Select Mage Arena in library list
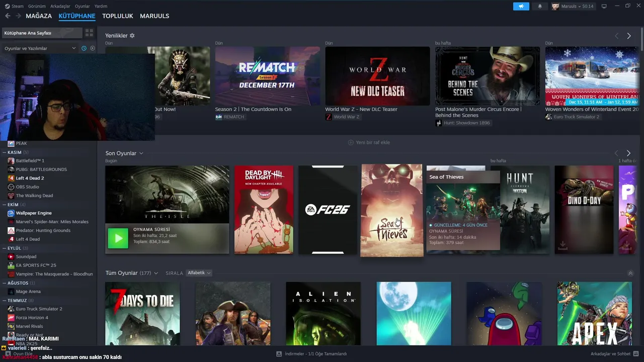 (x=28, y=292)
